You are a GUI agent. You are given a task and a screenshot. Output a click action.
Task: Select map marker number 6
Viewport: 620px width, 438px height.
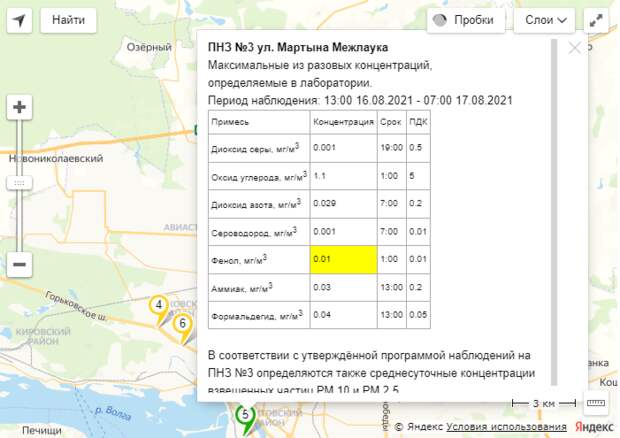tap(182, 324)
